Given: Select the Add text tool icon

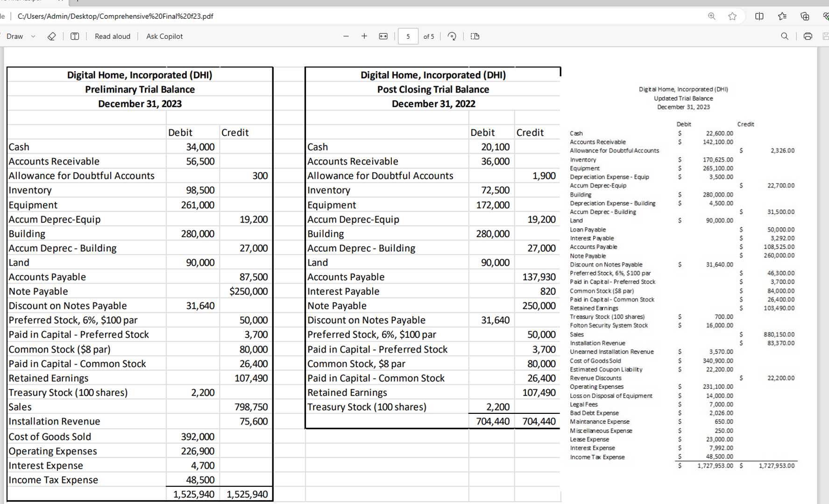Looking at the screenshot, I should click(x=75, y=36).
